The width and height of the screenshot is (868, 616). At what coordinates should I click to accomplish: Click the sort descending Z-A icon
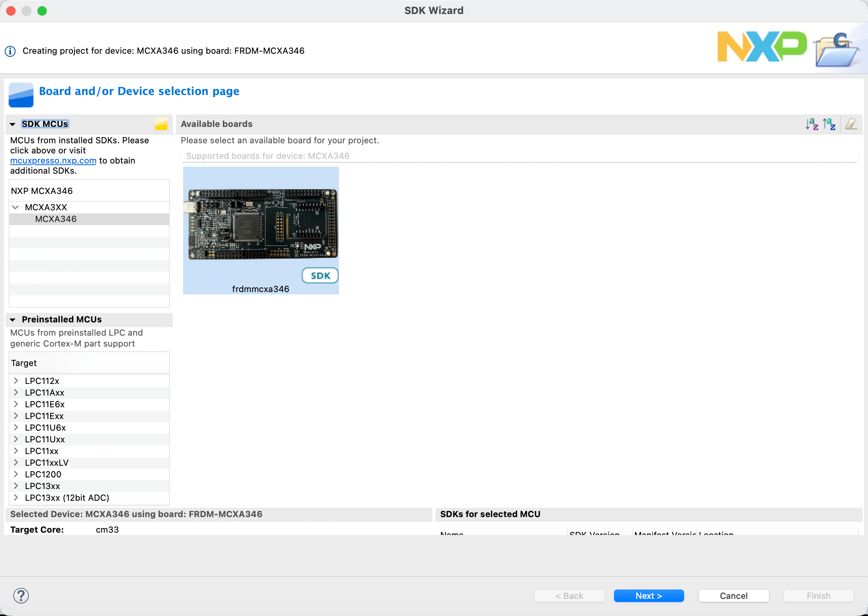829,124
